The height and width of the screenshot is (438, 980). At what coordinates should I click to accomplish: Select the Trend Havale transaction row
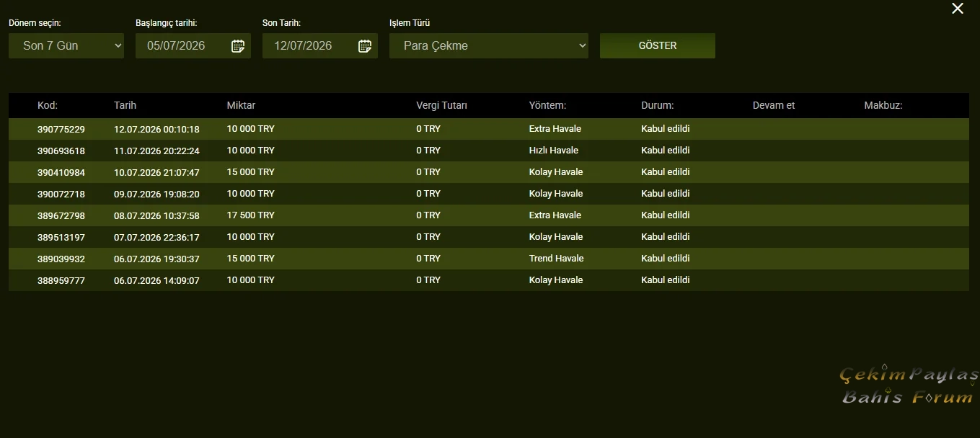[x=489, y=259]
